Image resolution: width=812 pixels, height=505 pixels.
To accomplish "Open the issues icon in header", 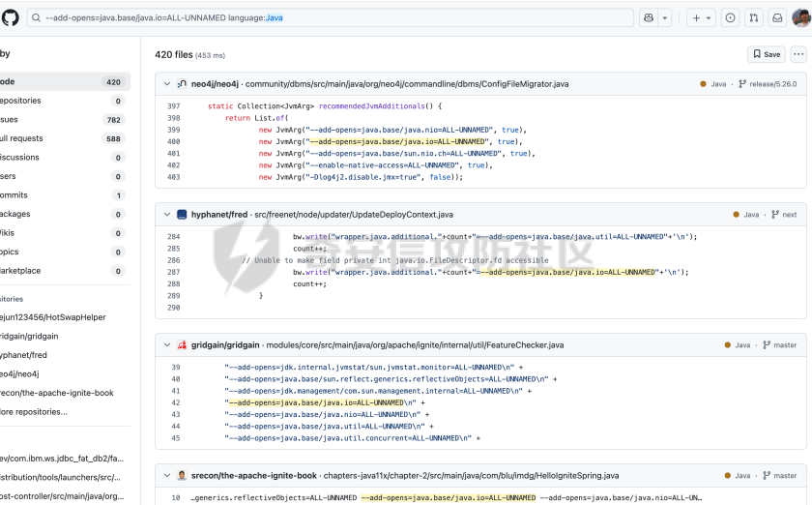I will point(730,18).
